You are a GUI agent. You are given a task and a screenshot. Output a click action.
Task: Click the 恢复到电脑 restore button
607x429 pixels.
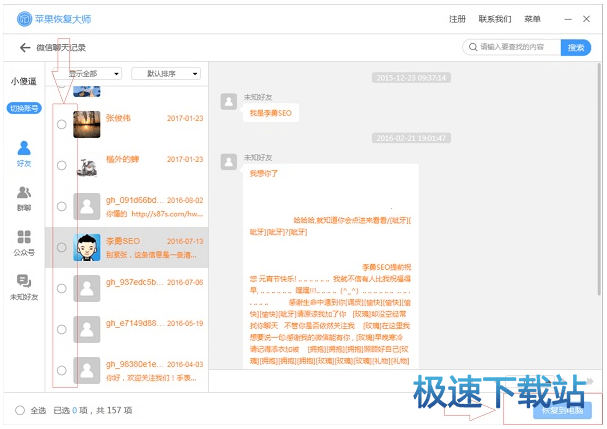[562, 411]
